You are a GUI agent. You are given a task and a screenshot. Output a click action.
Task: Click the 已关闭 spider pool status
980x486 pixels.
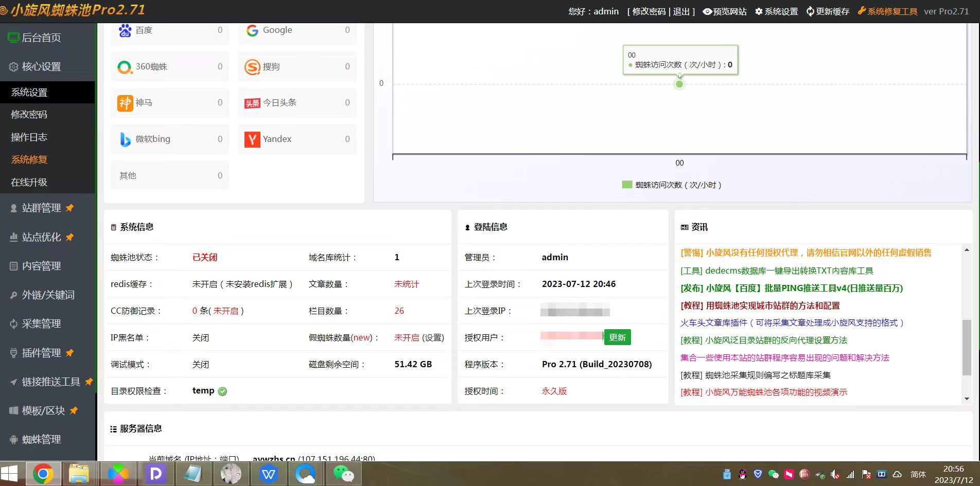(205, 257)
